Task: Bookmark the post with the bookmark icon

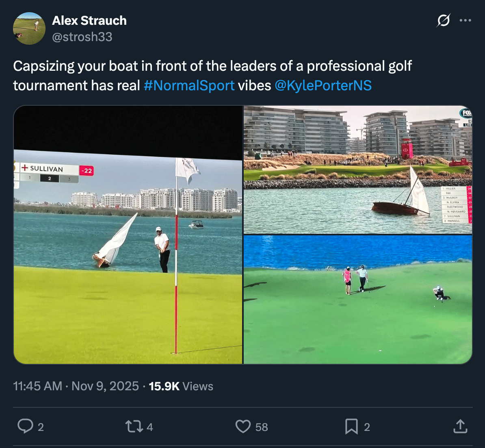Action: 352,426
